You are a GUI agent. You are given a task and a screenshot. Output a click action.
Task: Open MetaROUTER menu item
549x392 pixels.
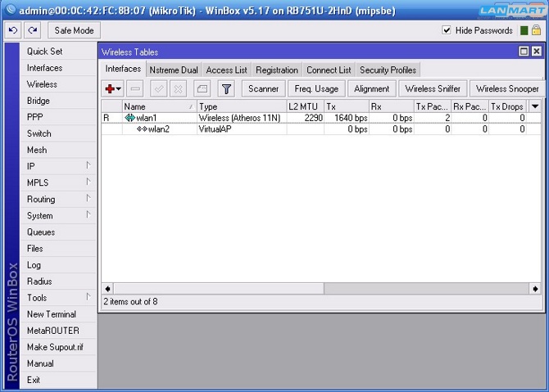point(58,331)
